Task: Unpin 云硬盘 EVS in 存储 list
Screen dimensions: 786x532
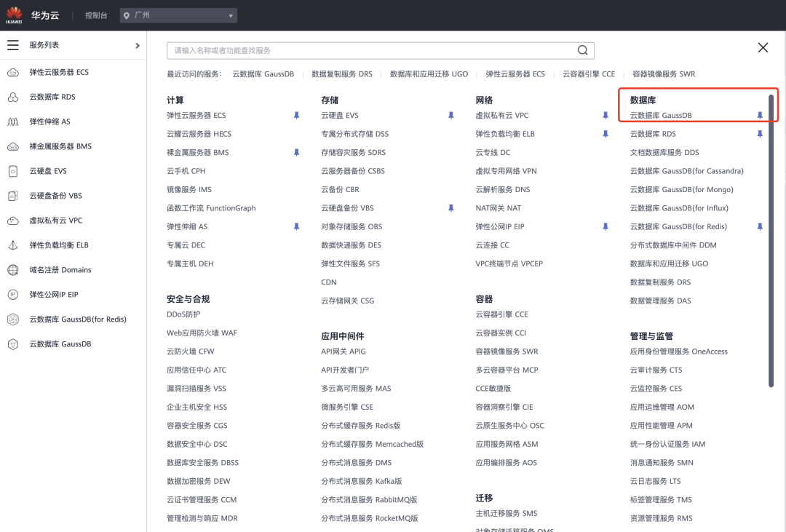Action: pyautogui.click(x=450, y=115)
